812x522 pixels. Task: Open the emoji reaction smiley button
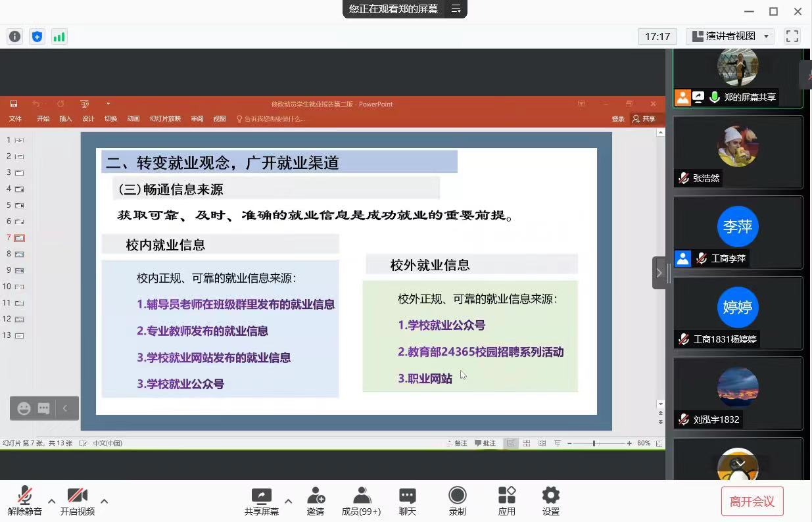click(x=24, y=408)
